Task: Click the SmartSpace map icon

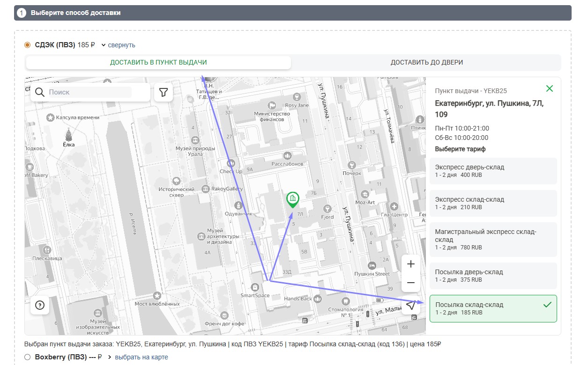Action: [x=254, y=287]
